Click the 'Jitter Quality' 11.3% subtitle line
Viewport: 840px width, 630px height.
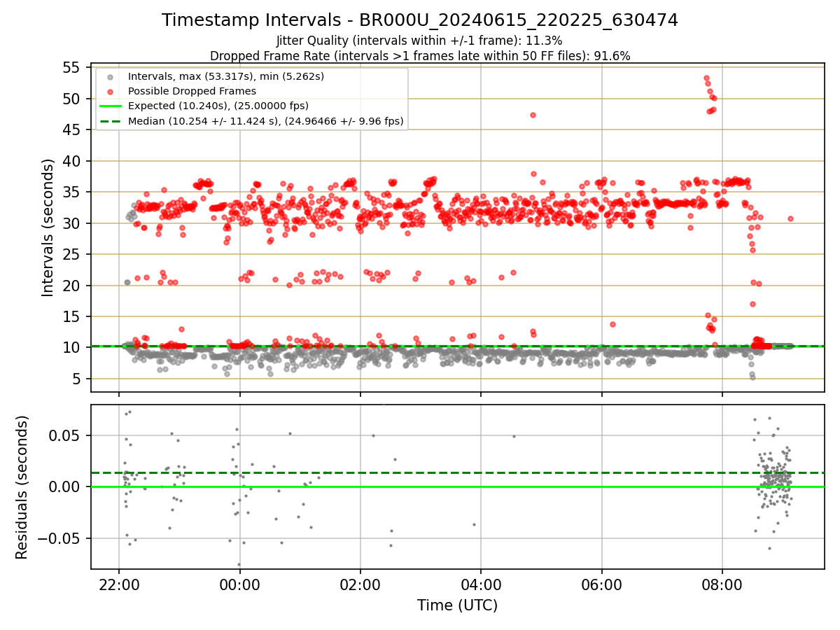click(x=419, y=41)
